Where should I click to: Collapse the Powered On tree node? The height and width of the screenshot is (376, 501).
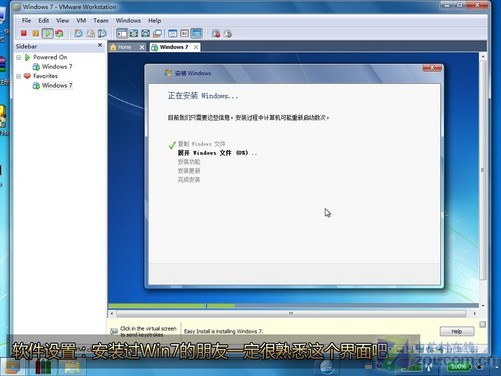tap(19, 57)
